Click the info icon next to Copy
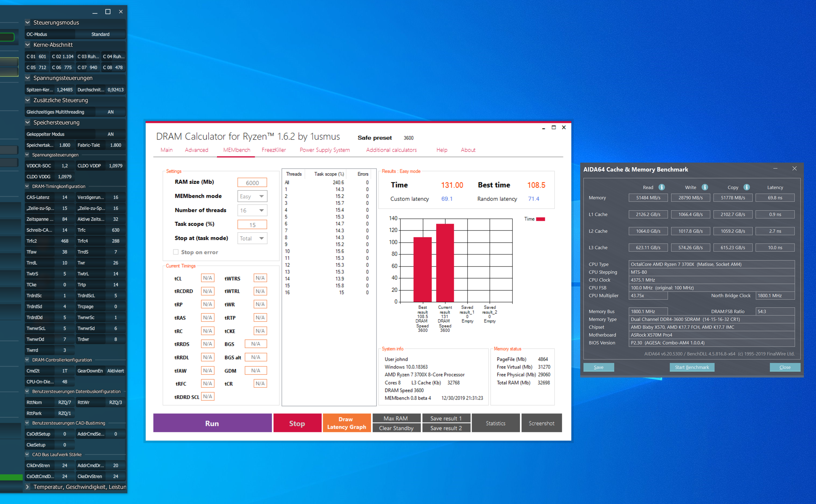The width and height of the screenshot is (816, 504). (x=747, y=187)
